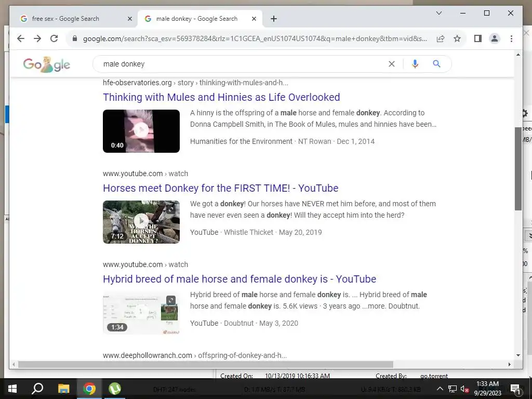Play the 0:40 video thumbnail
The width and height of the screenshot is (532, 399).
[x=141, y=131]
